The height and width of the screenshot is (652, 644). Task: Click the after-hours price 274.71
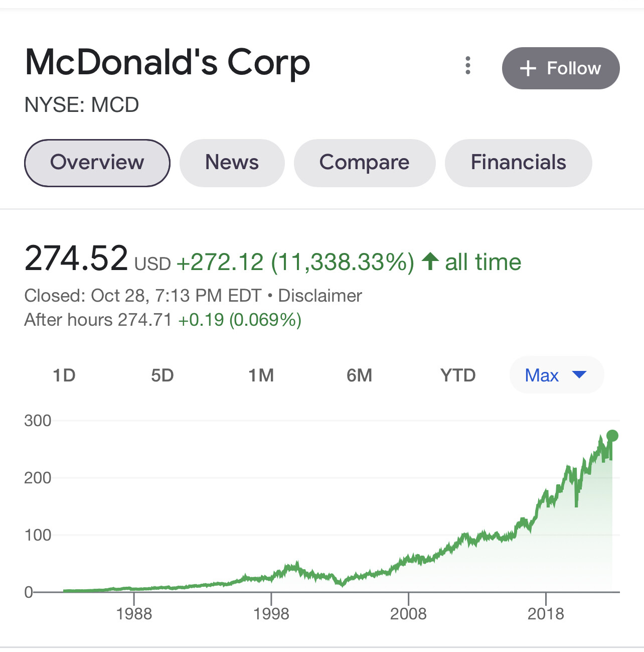tap(144, 320)
